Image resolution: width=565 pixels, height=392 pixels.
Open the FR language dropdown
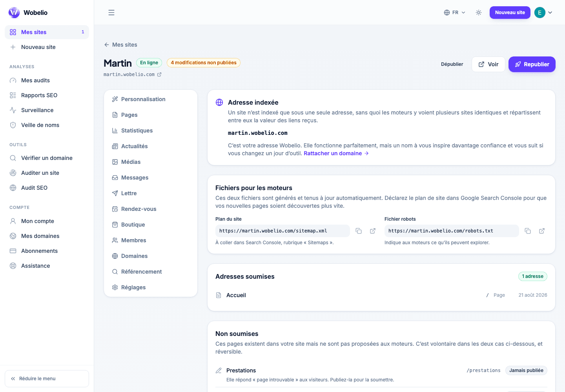(x=454, y=13)
